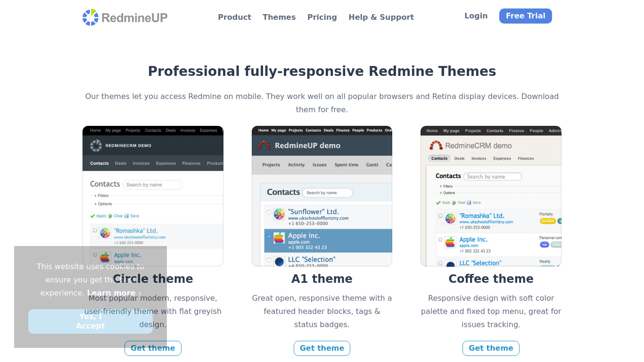The image size is (644, 362).
Task: Open the Pricing page
Action: pos(322,17)
